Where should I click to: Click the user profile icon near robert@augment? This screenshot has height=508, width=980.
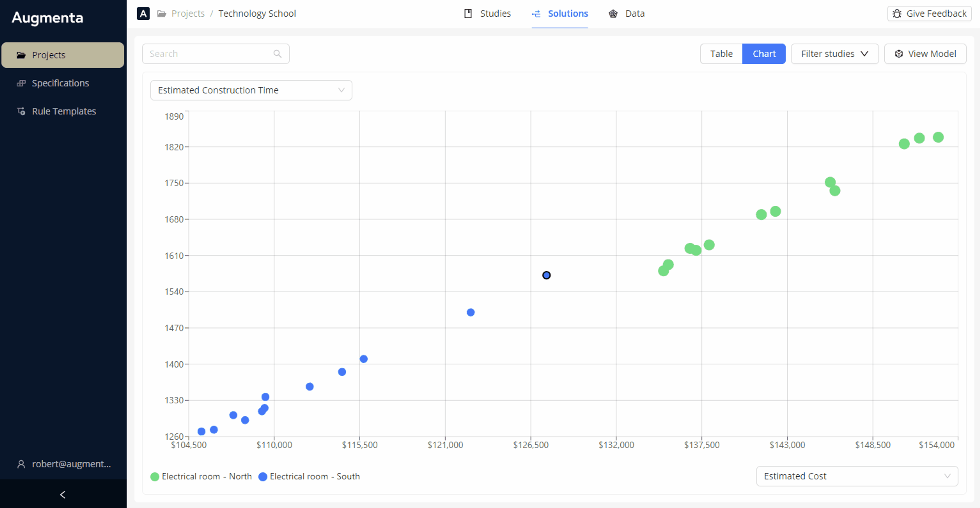tap(21, 464)
